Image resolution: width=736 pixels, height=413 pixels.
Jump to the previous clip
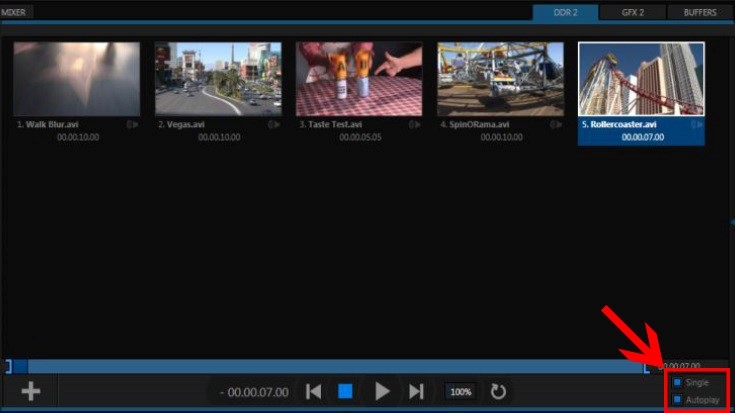click(313, 391)
